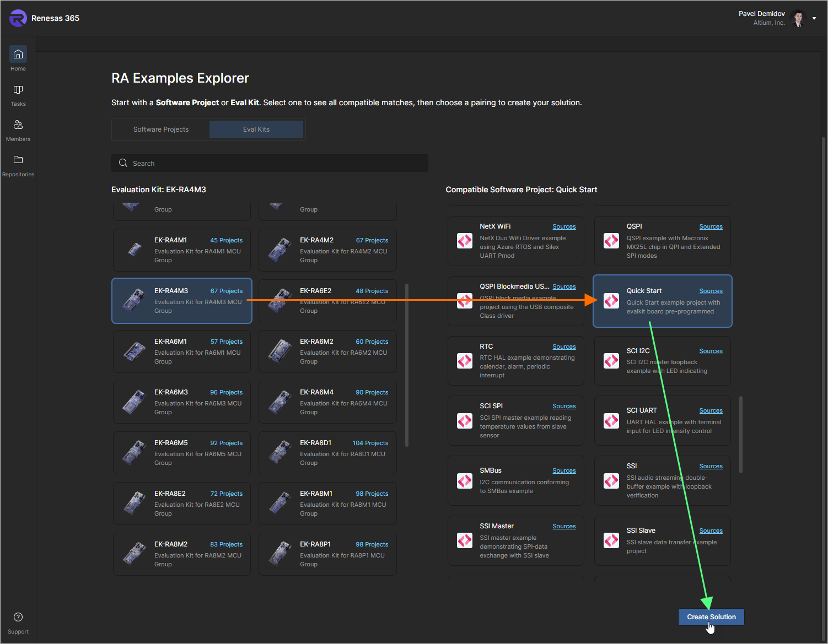Open Sources link for SCI I2C

coord(711,351)
